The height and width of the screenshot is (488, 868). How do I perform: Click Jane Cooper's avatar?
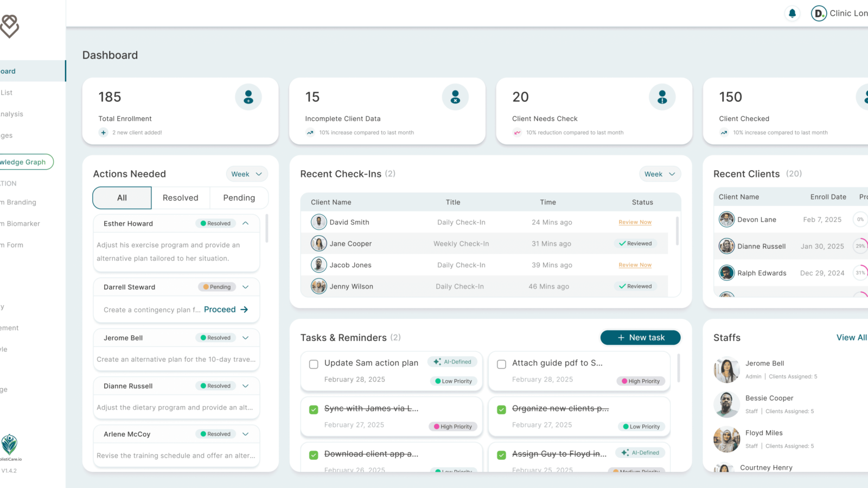click(x=318, y=243)
